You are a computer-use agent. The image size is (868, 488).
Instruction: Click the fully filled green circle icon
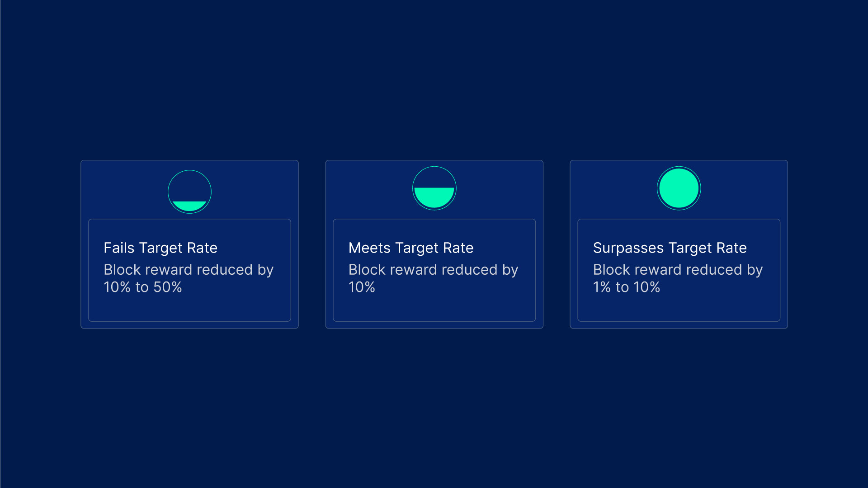pos(679,188)
